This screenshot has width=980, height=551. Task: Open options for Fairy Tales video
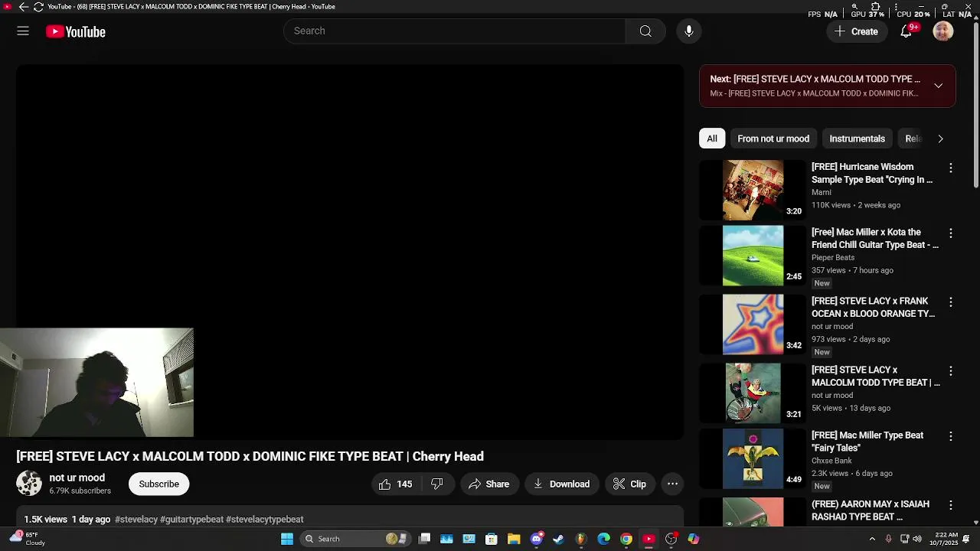(951, 435)
